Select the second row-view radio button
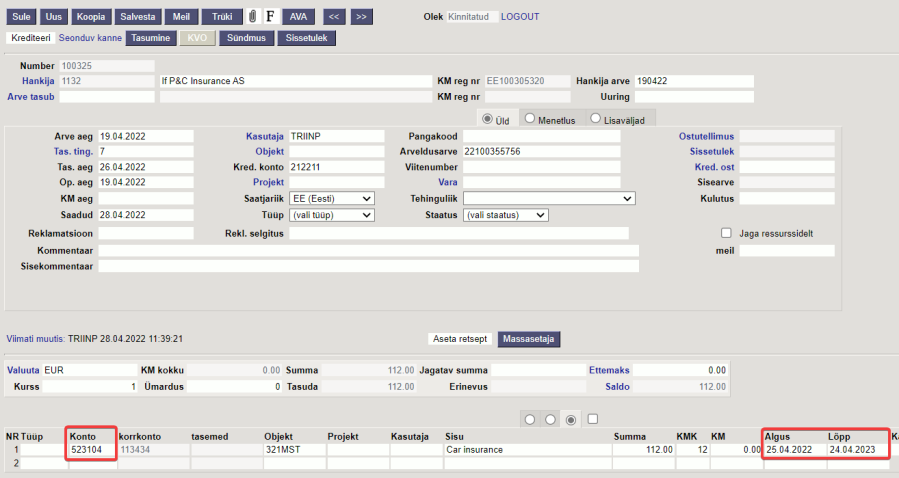This screenshot has width=899, height=478. pos(550,420)
